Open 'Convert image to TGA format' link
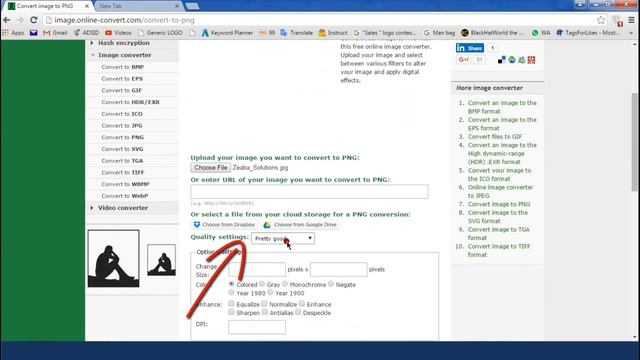 (498, 233)
